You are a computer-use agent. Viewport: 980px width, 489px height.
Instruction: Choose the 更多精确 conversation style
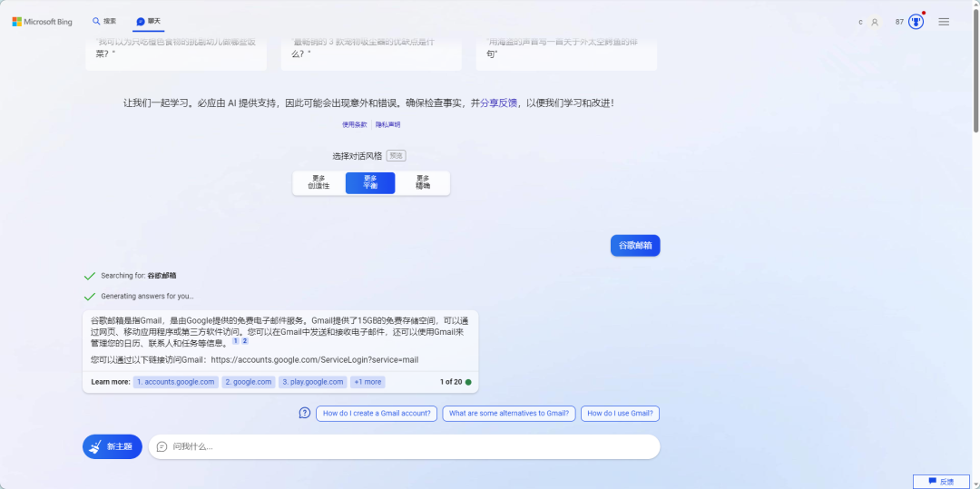(x=423, y=182)
